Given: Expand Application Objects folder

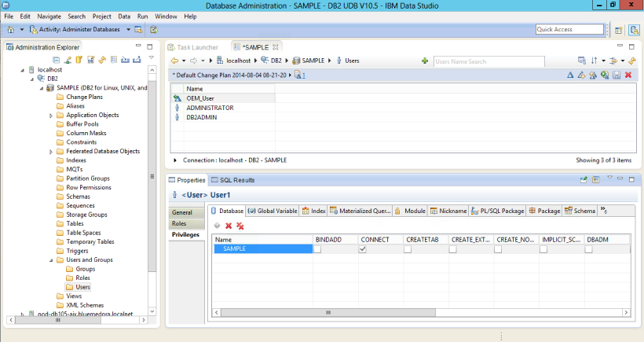Looking at the screenshot, I should click(51, 116).
